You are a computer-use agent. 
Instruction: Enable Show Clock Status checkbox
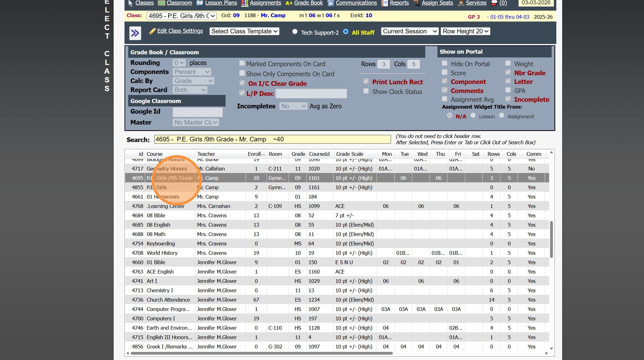click(x=366, y=91)
